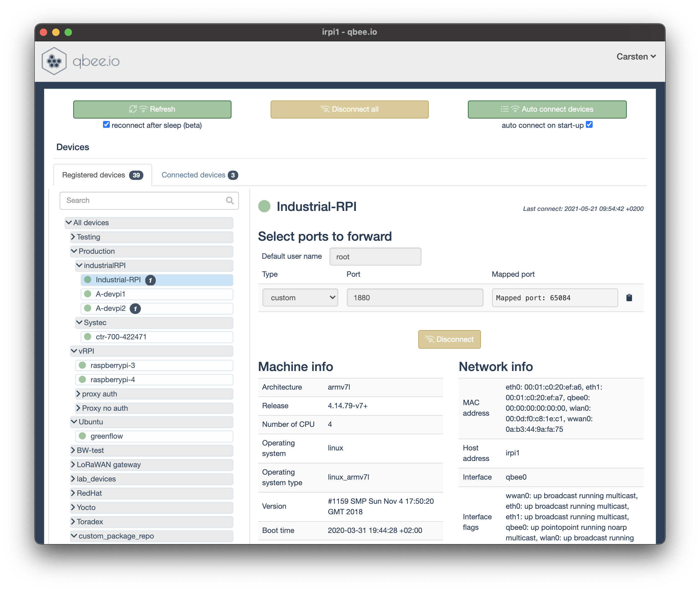Switch to Connected devices tab
The image size is (700, 590).
(x=200, y=175)
